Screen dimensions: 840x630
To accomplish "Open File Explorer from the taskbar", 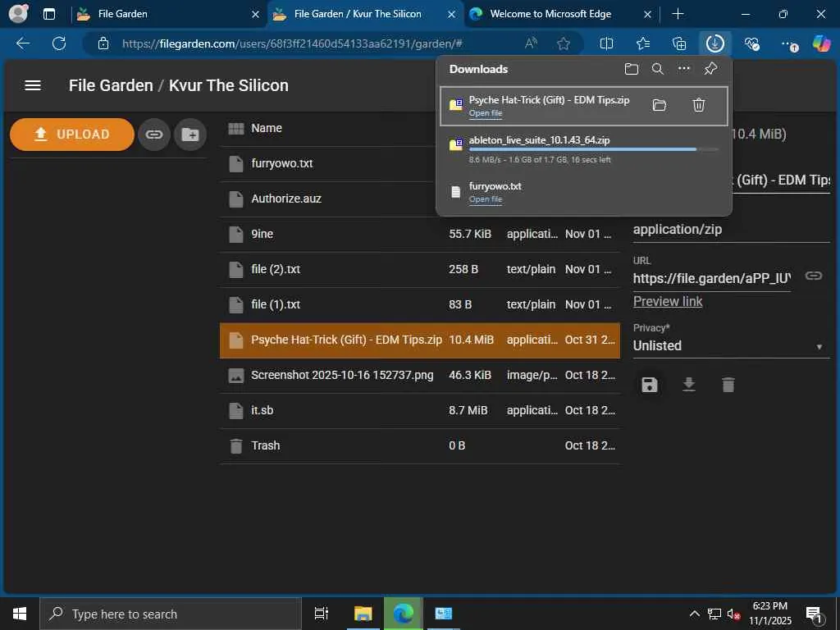I will (x=363, y=614).
